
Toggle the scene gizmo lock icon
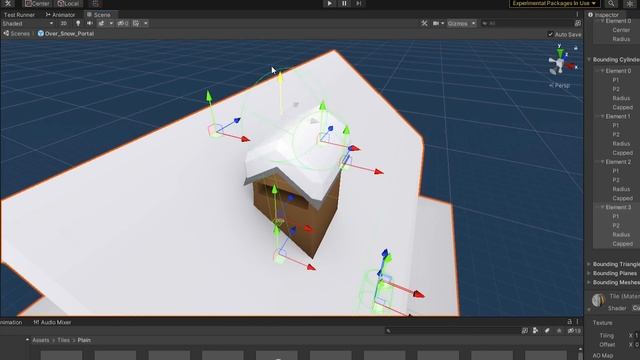576,48
